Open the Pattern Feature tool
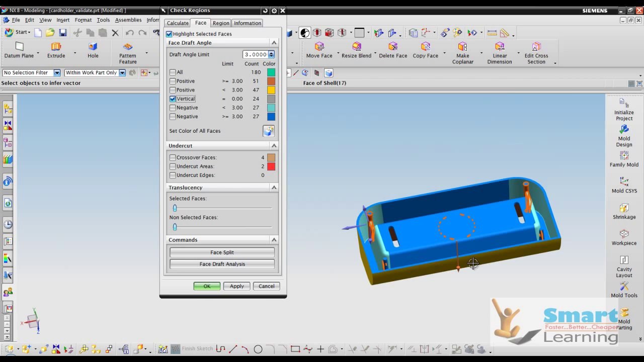 click(128, 47)
